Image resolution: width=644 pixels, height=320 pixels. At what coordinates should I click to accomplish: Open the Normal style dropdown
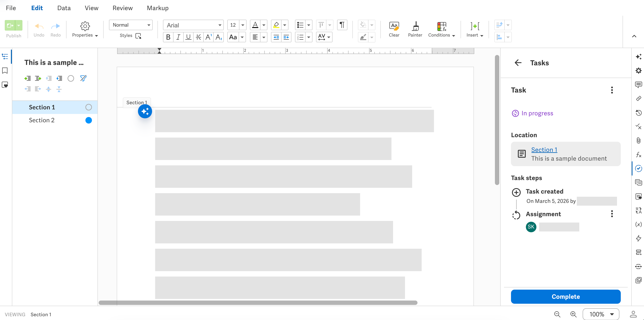(x=131, y=25)
